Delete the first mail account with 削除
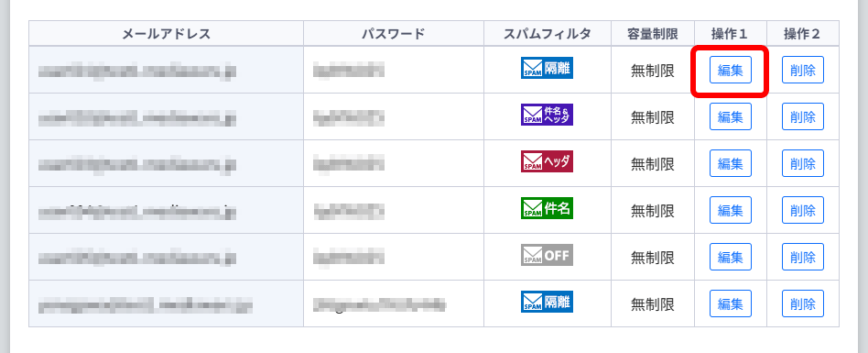 803,70
